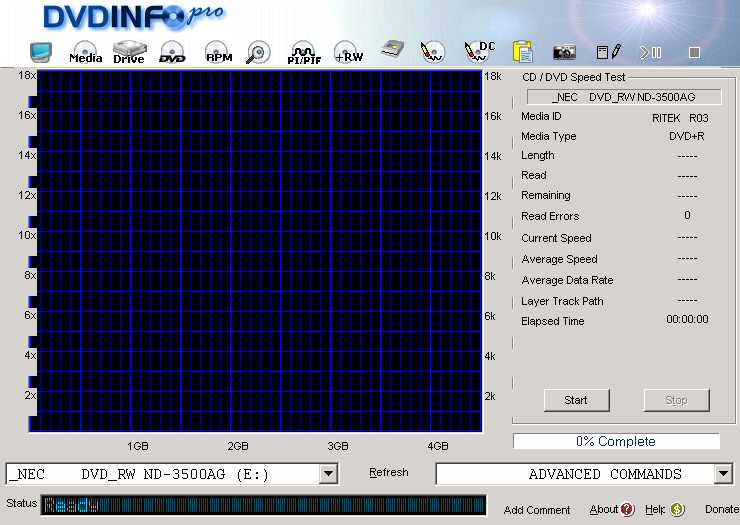
Task: Launch the PI/PIF scan icon
Action: pyautogui.click(x=304, y=53)
